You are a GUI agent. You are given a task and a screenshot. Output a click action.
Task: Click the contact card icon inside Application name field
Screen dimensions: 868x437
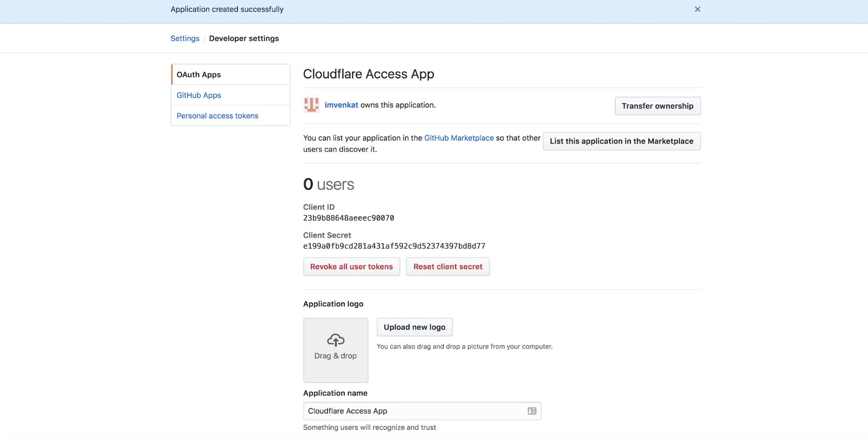pos(531,411)
